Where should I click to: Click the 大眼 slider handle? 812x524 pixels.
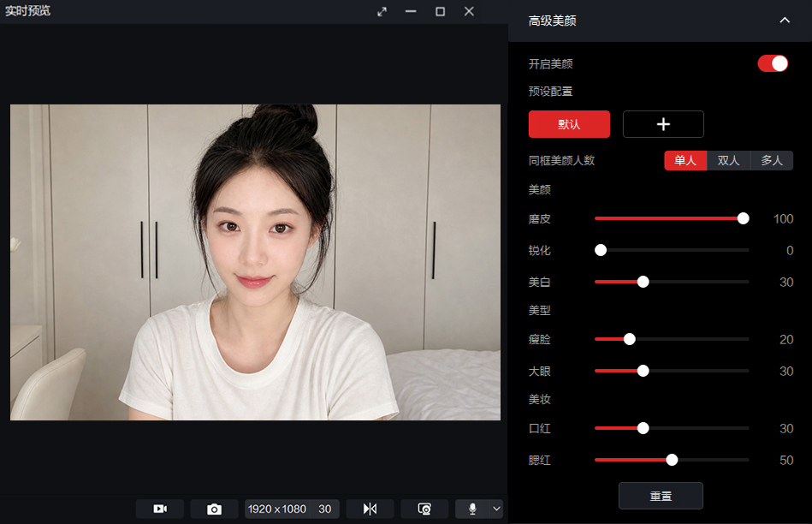coord(643,371)
